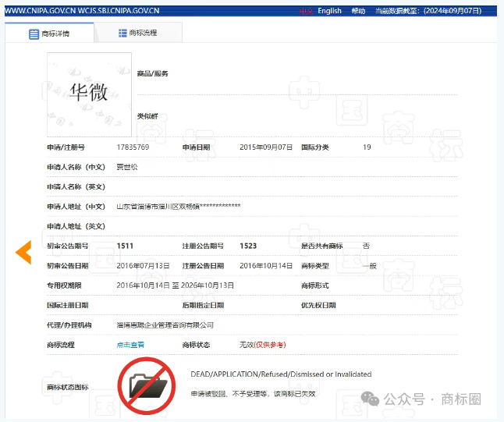Click the WWW.CNIPA.GOV.CN address text
The image size is (504, 422).
pos(40,11)
